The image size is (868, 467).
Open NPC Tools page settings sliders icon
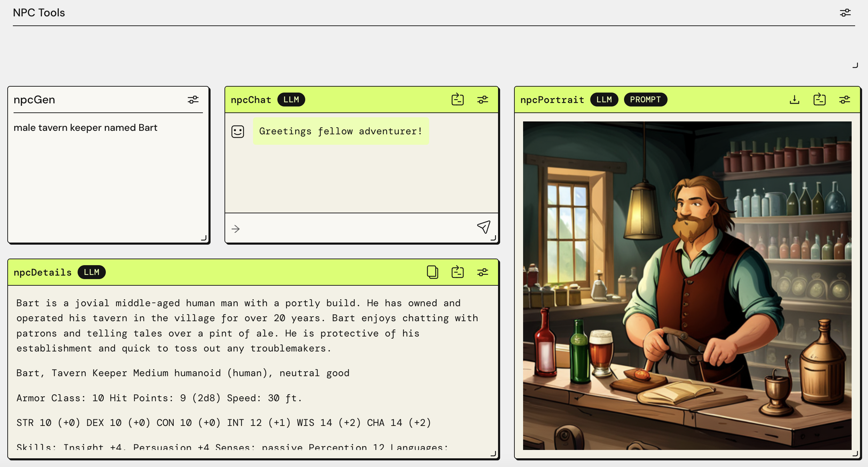[x=845, y=13]
